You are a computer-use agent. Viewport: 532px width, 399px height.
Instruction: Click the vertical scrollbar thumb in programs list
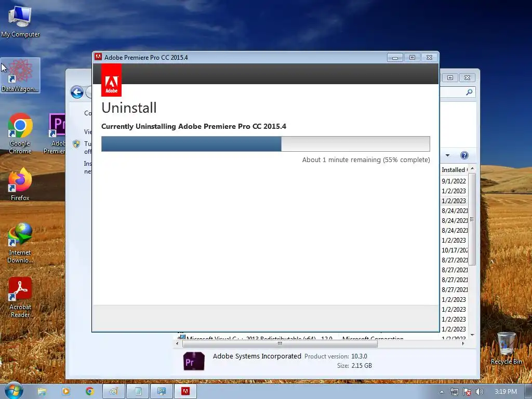[472, 220]
